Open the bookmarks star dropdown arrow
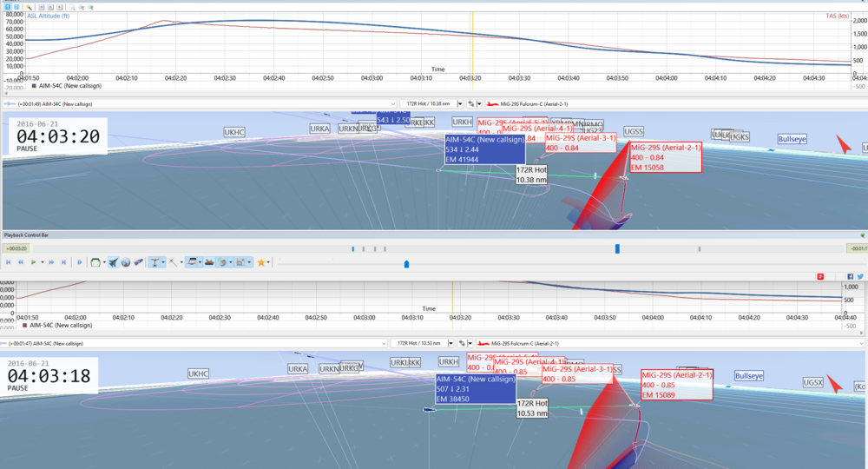868x469 pixels. [268, 262]
